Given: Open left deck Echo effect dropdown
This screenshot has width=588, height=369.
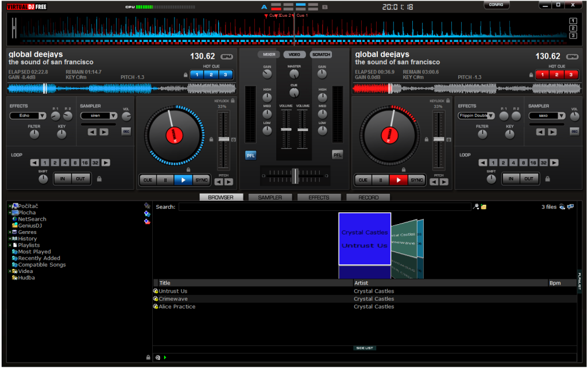Looking at the screenshot, I should (x=42, y=116).
